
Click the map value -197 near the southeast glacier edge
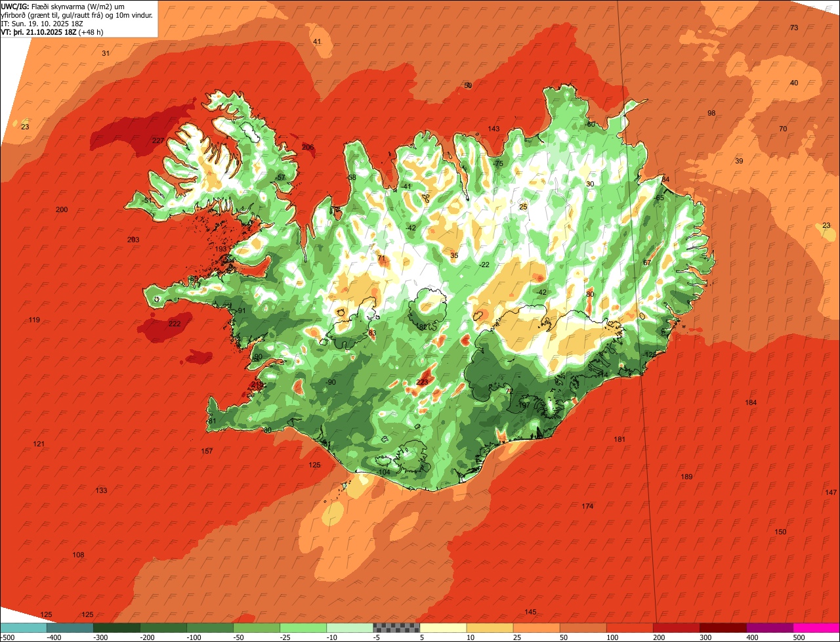(x=523, y=405)
